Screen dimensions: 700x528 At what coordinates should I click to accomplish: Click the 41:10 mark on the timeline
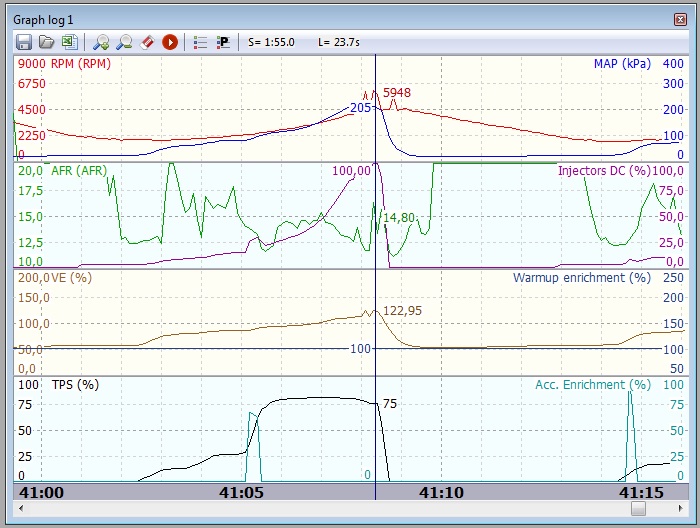click(441, 492)
